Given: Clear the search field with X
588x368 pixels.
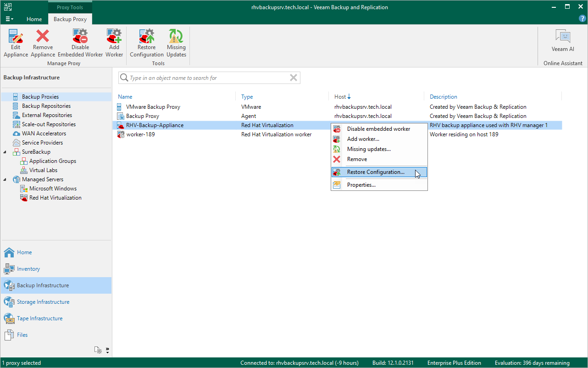Looking at the screenshot, I should 294,78.
